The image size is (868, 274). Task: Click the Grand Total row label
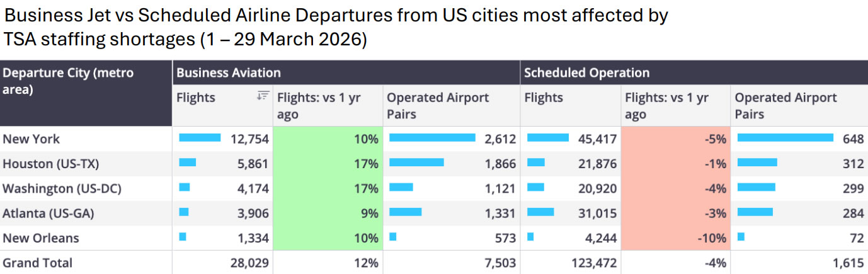[38, 263]
